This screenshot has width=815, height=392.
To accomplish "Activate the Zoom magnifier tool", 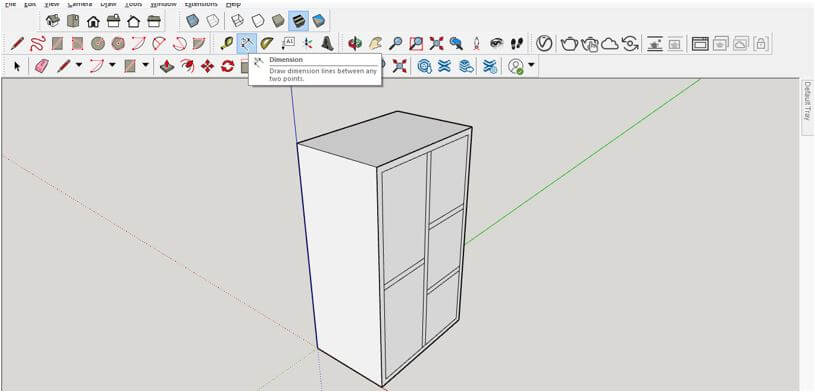I will pos(396,44).
